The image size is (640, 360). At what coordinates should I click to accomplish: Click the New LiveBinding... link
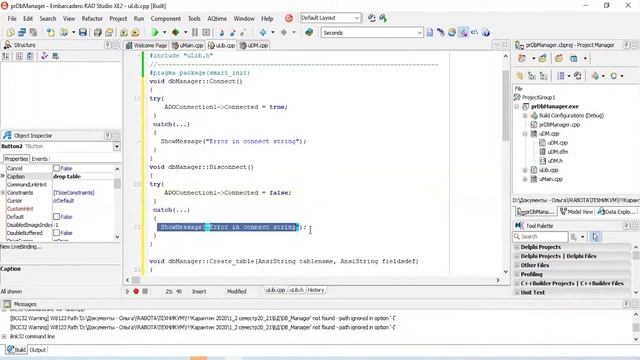(x=21, y=247)
